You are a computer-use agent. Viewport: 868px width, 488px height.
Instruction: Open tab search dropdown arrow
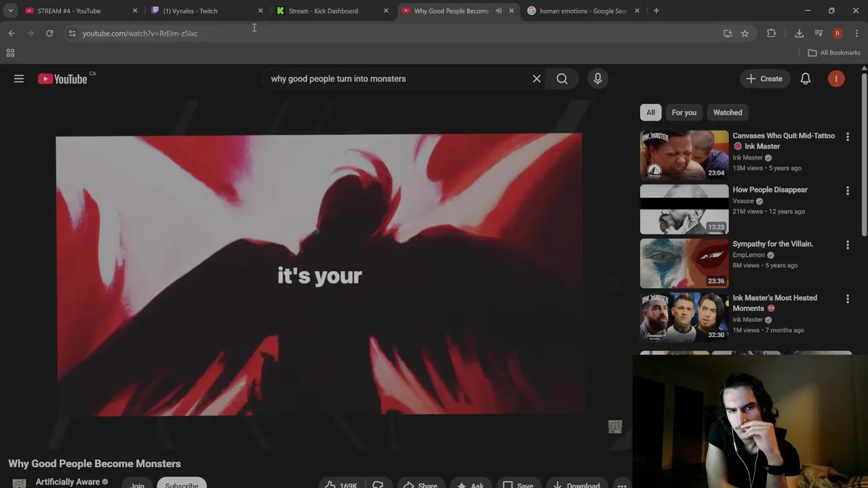[x=10, y=11]
